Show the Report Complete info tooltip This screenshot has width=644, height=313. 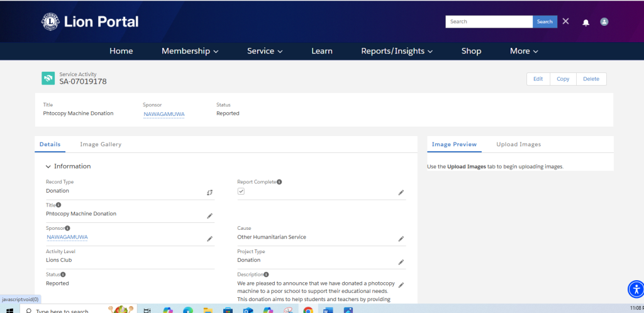[x=279, y=182]
